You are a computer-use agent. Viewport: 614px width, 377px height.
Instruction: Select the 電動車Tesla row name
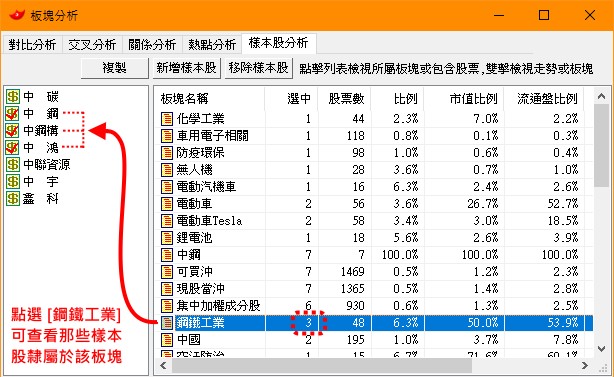pos(209,221)
